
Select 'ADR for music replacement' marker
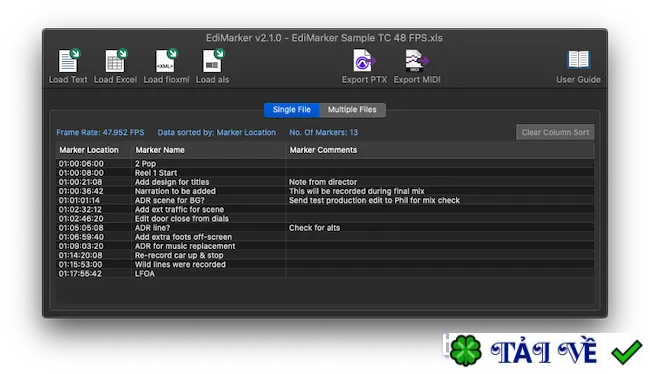point(185,246)
